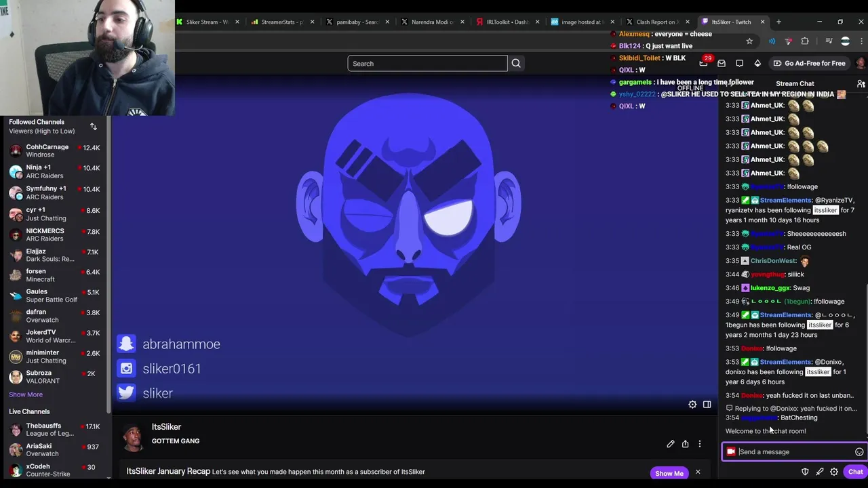Switch to the pamibaby Search tab

(357, 22)
